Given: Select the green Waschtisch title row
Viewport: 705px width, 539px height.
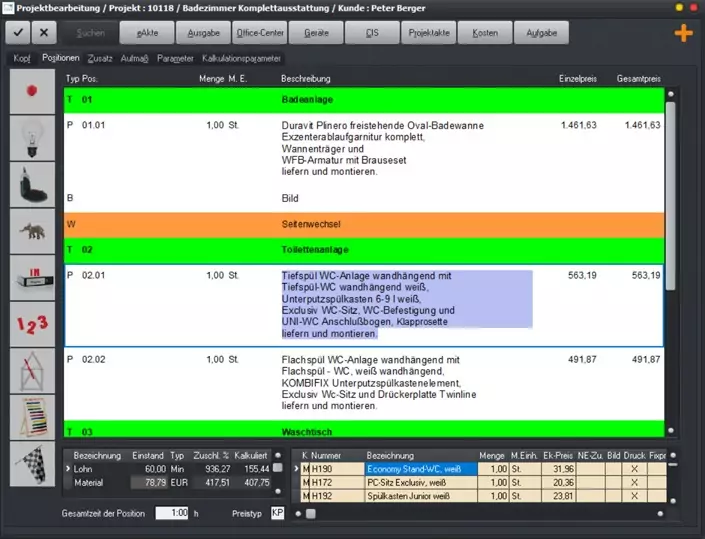Looking at the screenshot, I should pyautogui.click(x=364, y=430).
